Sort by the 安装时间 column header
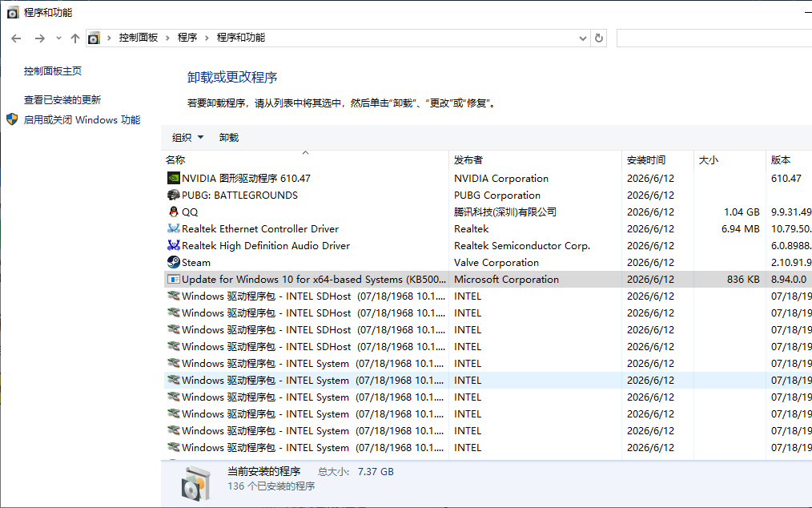Screen dimensions: 812x508 (x=657, y=159)
